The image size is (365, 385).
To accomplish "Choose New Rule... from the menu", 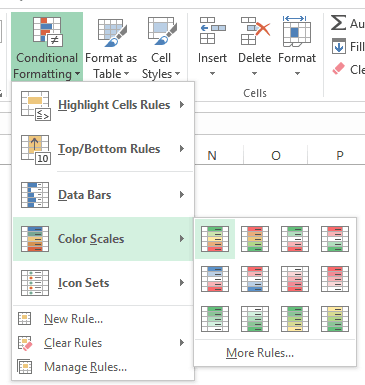I will (x=103, y=319).
